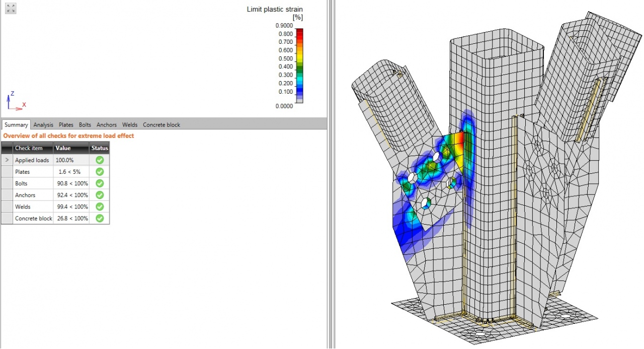Click green status check for Applied loads
644x349 pixels.
pyautogui.click(x=100, y=160)
